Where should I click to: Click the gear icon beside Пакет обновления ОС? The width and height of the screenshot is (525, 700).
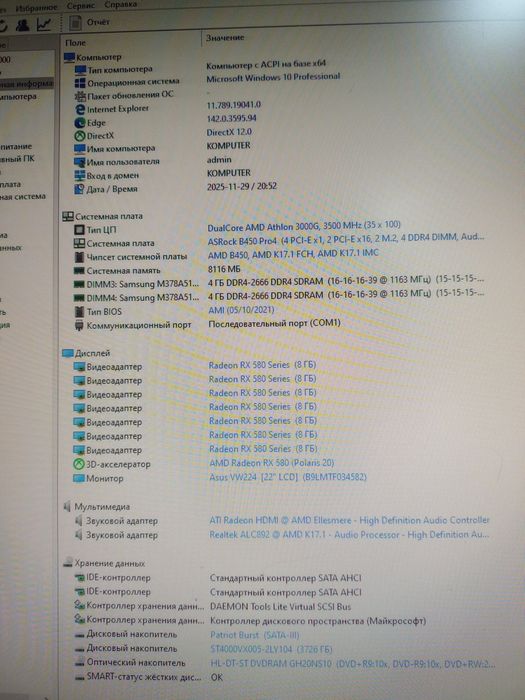click(x=80, y=96)
